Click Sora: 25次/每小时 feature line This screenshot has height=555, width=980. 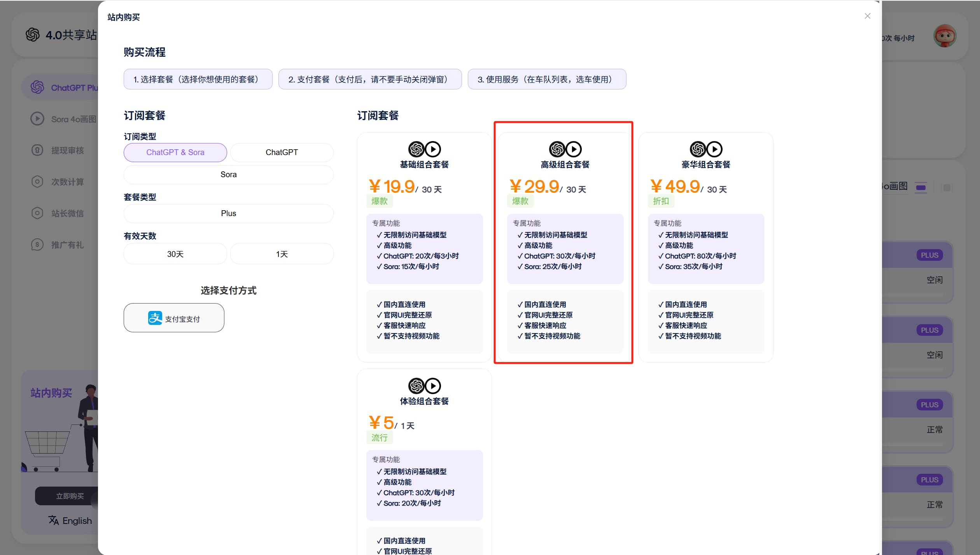(549, 267)
